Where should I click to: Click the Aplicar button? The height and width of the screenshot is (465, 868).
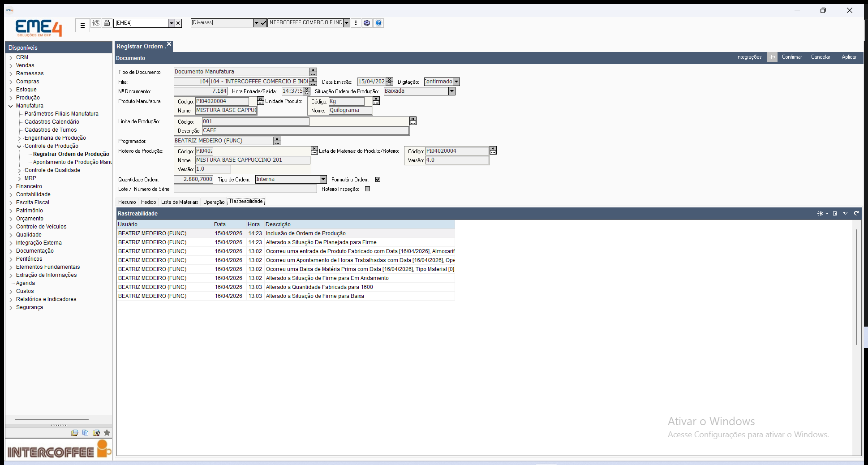click(849, 57)
